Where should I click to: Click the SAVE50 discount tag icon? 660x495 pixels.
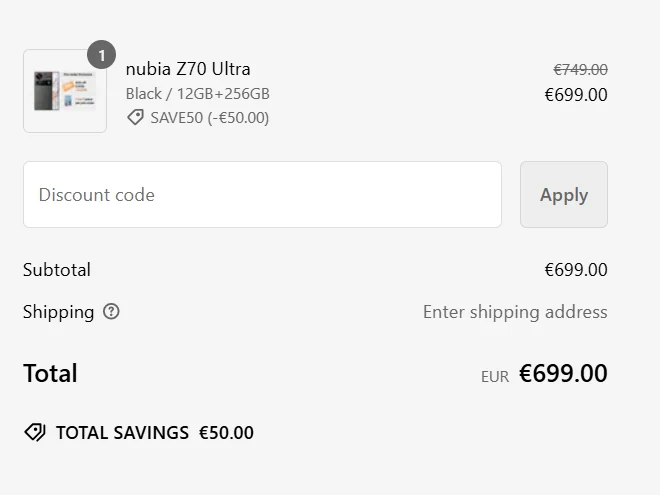135,117
